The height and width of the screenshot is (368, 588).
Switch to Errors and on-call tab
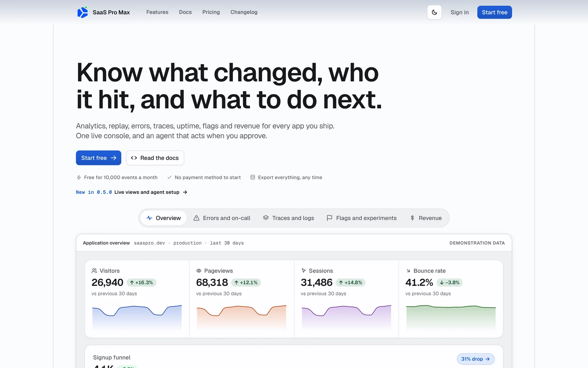click(x=222, y=218)
